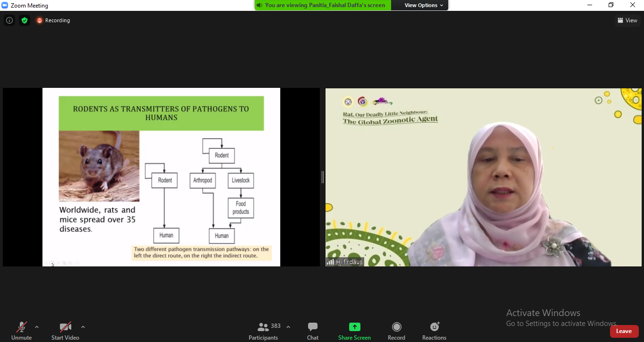Unmute the microphone

[22, 331]
